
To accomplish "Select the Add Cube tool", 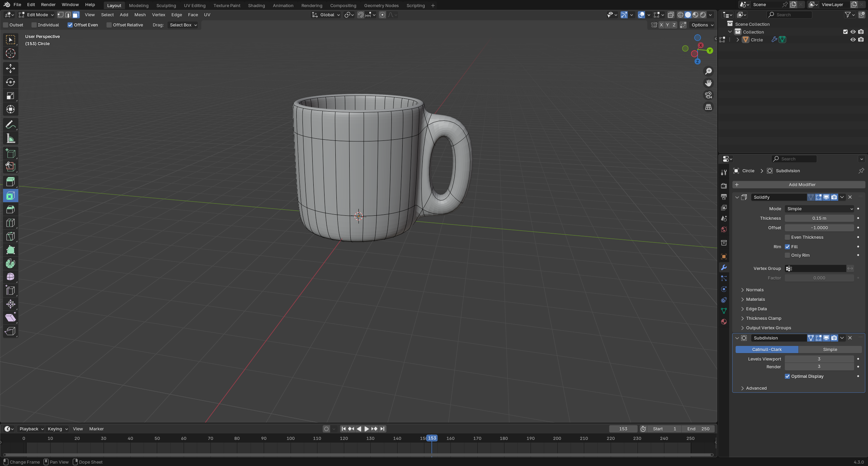I will [x=11, y=153].
